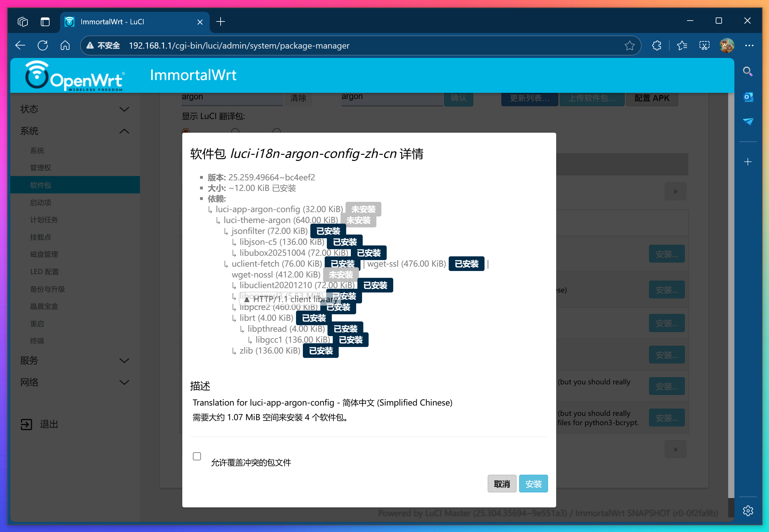Click the favorites star in address bar
This screenshot has width=769, height=532.
tap(629, 45)
